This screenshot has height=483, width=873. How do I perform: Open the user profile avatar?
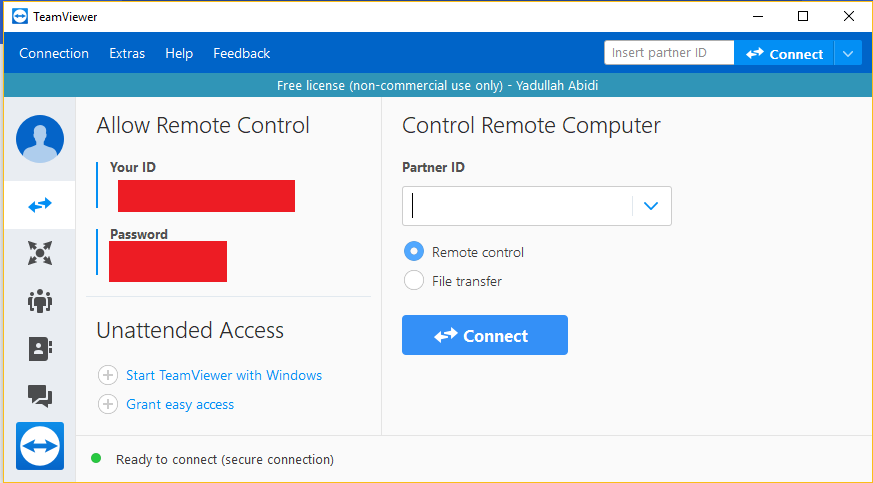(x=40, y=139)
